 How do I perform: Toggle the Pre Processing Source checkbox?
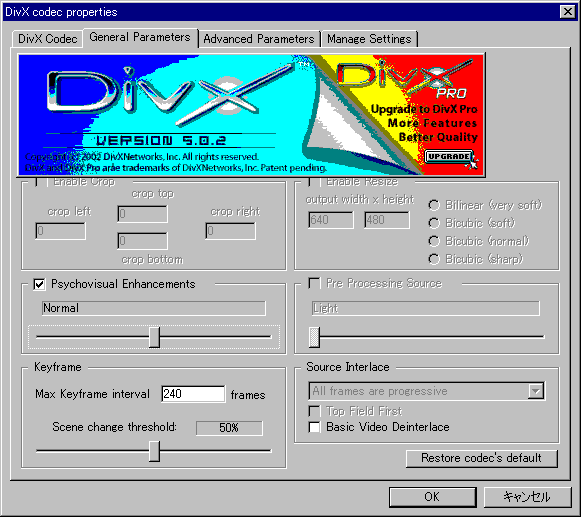[x=314, y=284]
